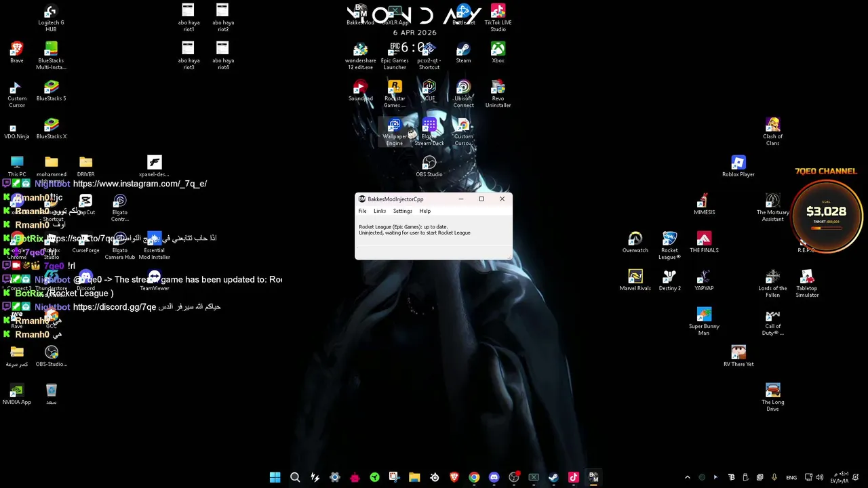The image size is (868, 488).
Task: Select the BlueStacks Multi-Instance desktop icon
Action: pos(51,56)
